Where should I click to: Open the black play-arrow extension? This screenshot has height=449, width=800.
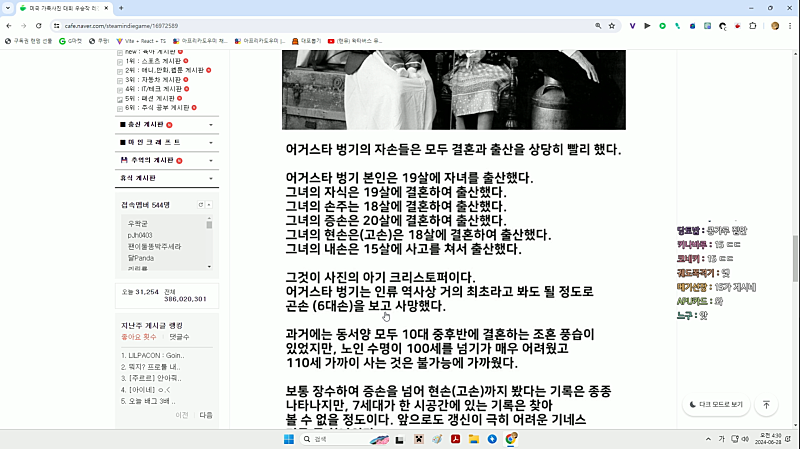(x=647, y=26)
